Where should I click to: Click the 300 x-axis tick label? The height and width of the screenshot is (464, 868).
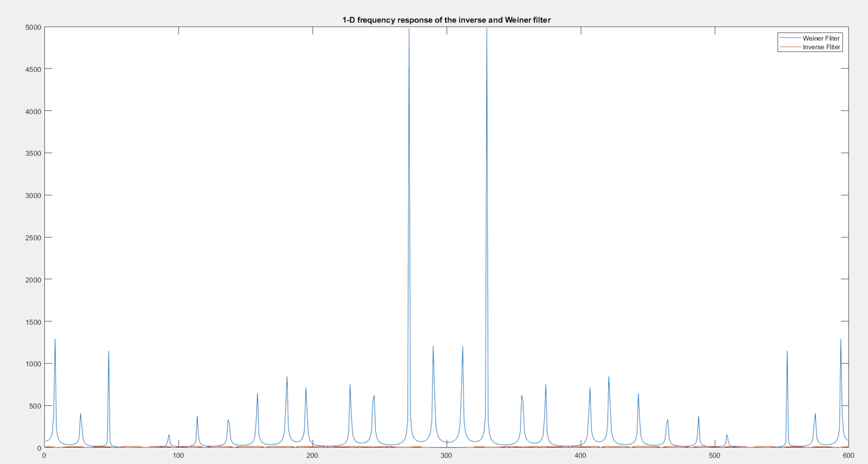point(446,456)
